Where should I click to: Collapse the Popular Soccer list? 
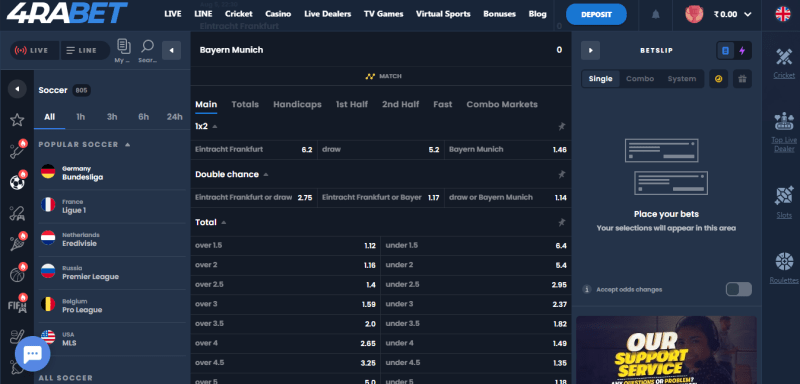(x=128, y=144)
